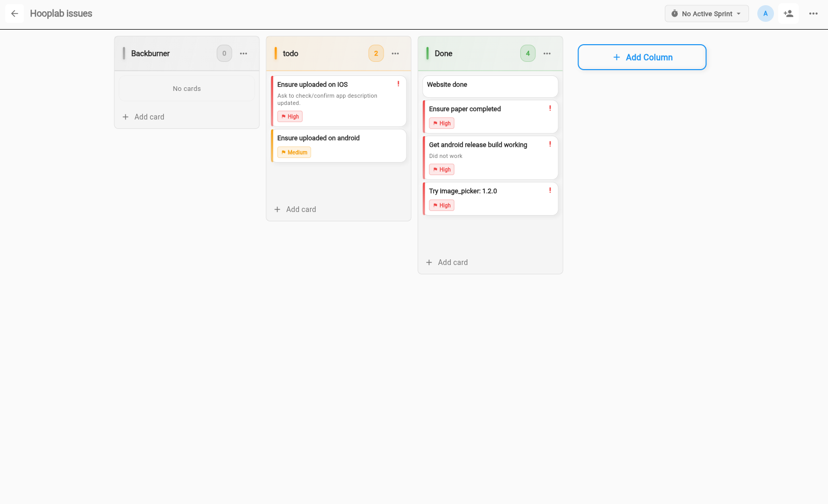Click High tag on android release build
Image resolution: width=828 pixels, height=504 pixels.
pyautogui.click(x=442, y=169)
